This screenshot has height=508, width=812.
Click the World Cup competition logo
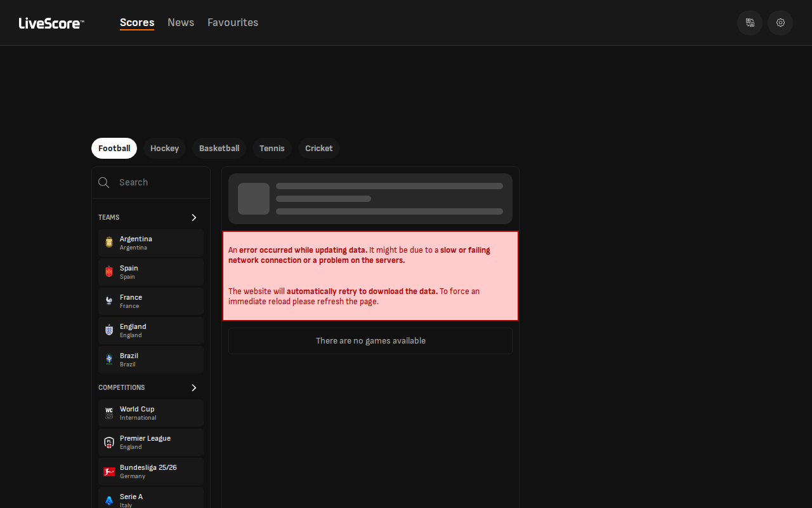[109, 413]
